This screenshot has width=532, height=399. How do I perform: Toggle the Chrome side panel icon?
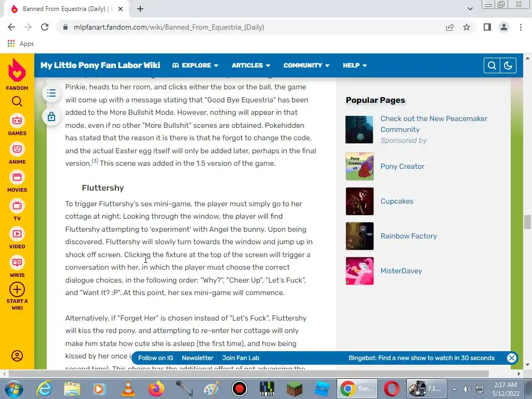pos(487,27)
